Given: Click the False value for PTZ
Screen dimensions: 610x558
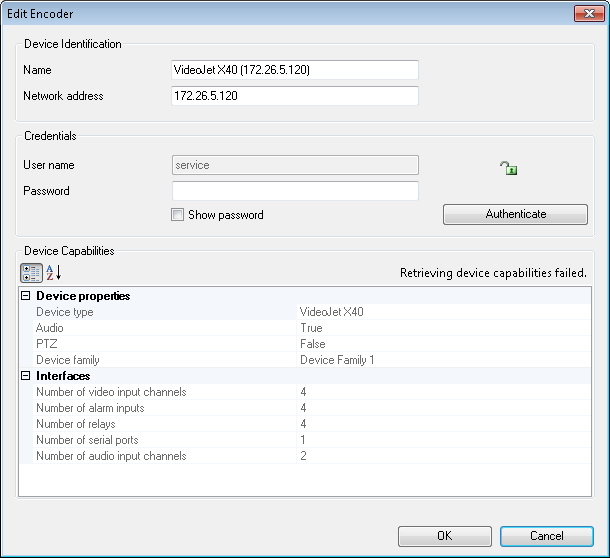Looking at the screenshot, I should (x=313, y=344).
